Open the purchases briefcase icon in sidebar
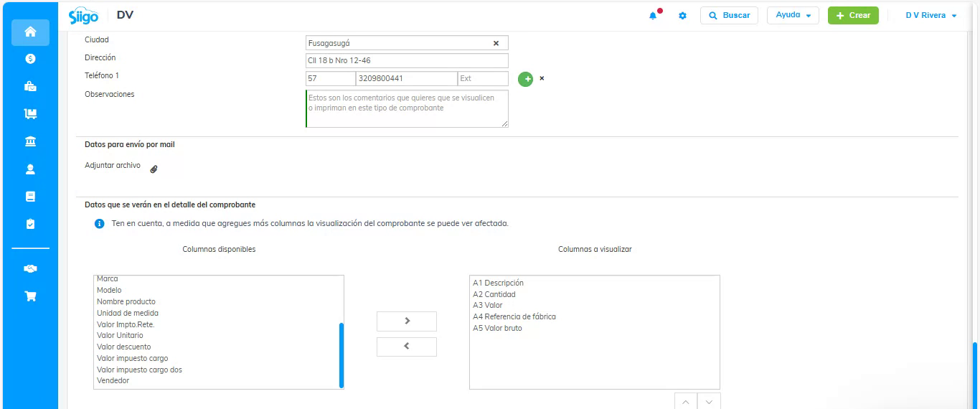Screen dimensions: 980x409 pyautogui.click(x=30, y=86)
